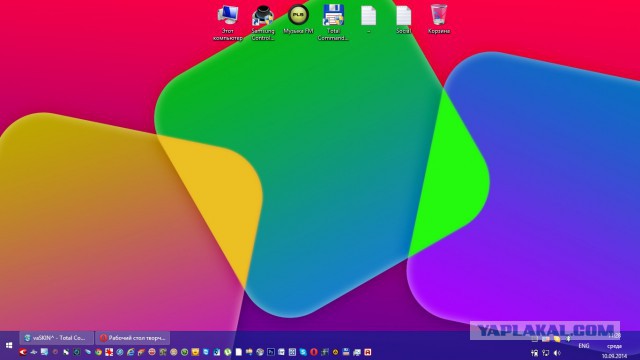Switch to Рабочий стол Opera taskbar window

pyautogui.click(x=133, y=338)
